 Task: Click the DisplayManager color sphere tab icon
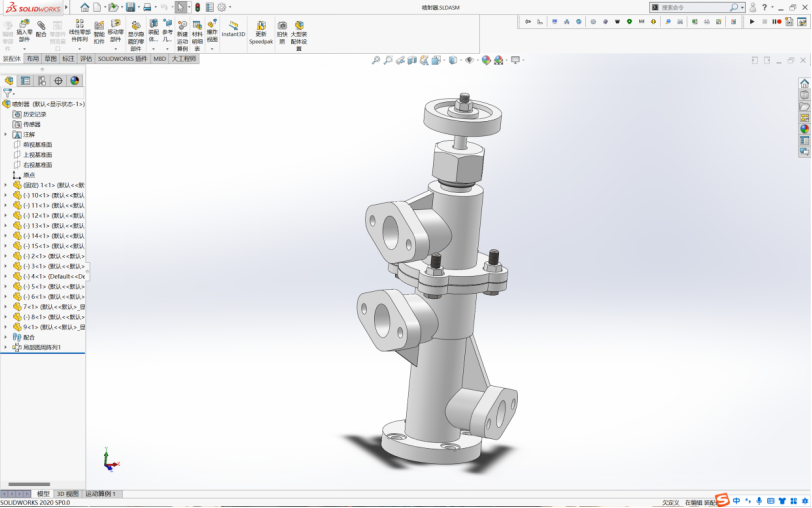(x=74, y=80)
